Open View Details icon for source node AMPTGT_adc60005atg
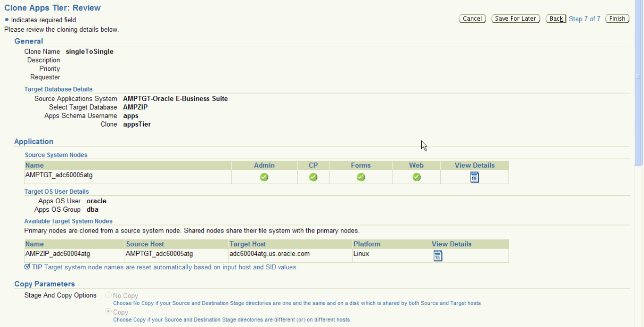644x327 pixels. pos(475,177)
